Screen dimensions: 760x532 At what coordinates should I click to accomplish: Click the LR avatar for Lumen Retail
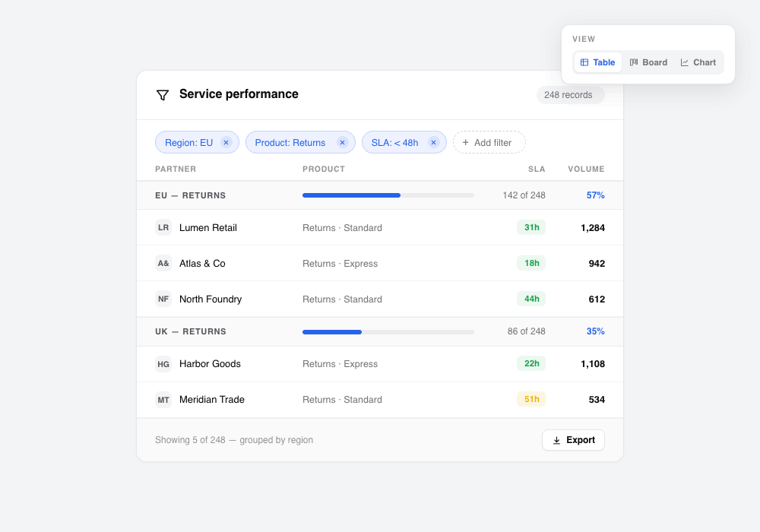coord(163,228)
